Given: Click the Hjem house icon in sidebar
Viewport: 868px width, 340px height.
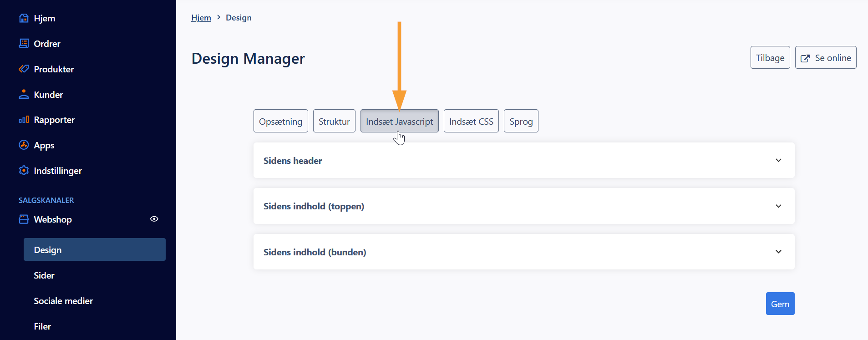Looking at the screenshot, I should tap(24, 18).
